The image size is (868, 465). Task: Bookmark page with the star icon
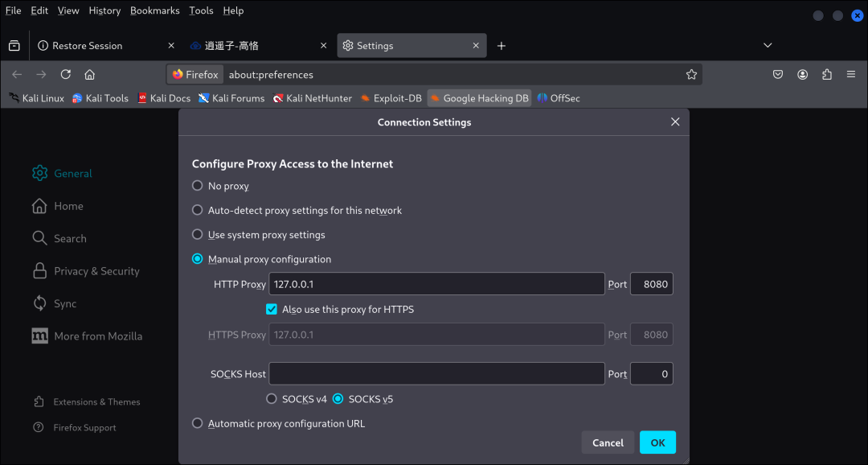[x=691, y=75]
